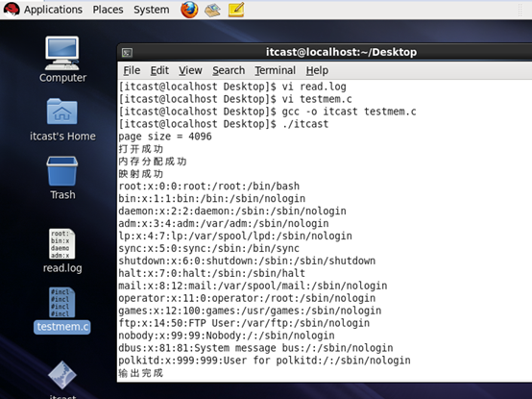Open the terminal View menu
Image resolution: width=532 pixels, height=399 pixels.
tap(190, 70)
